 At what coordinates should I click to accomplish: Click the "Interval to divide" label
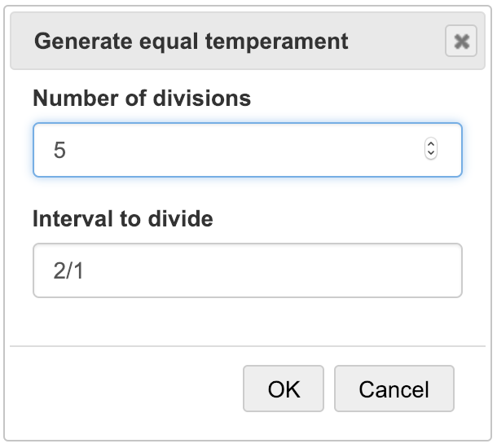pyautogui.click(x=123, y=218)
